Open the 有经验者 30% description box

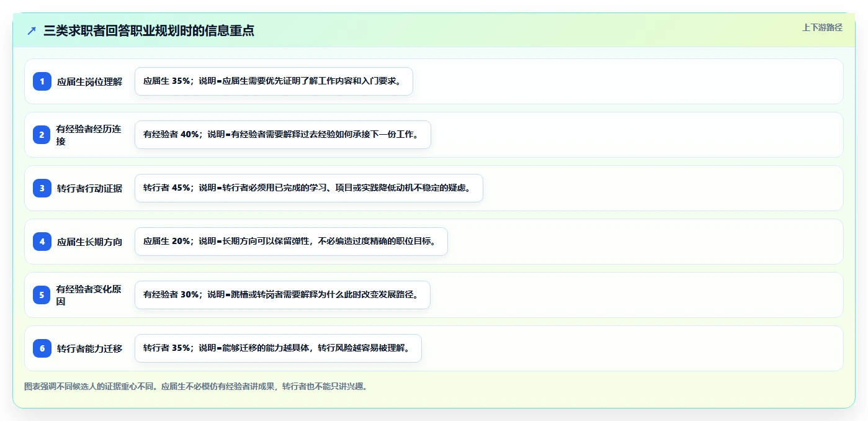(x=282, y=295)
